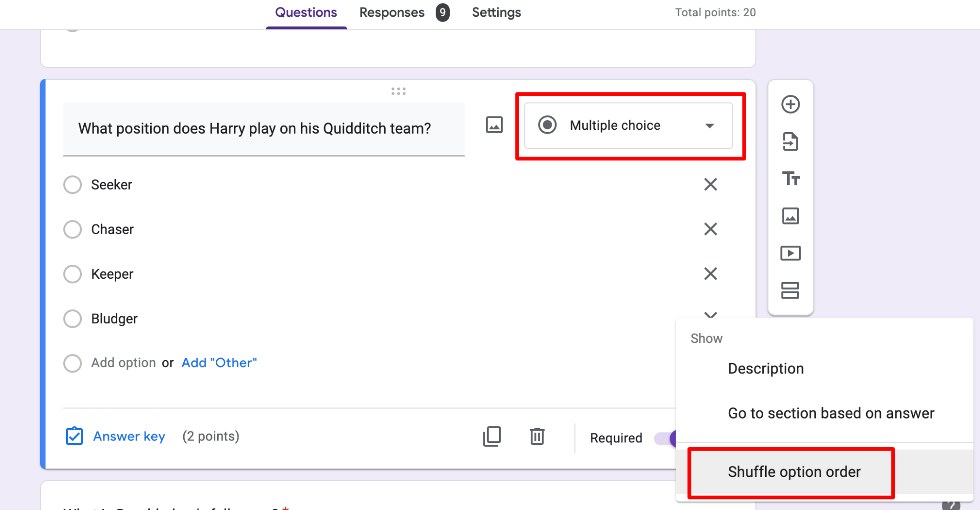Toggle the Required switch
Image resolution: width=980 pixels, height=510 pixels.
tap(670, 437)
